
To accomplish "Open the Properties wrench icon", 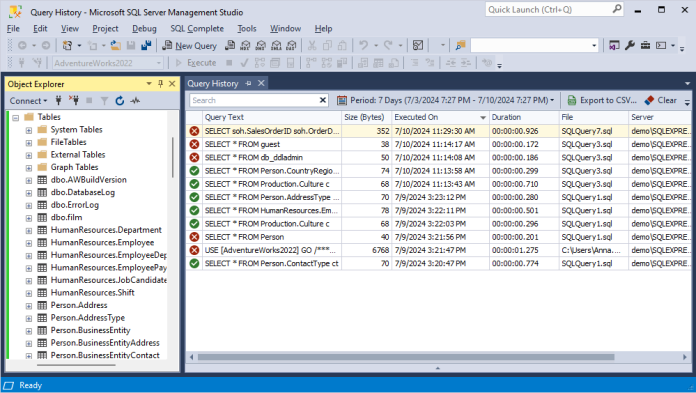I will click(630, 45).
